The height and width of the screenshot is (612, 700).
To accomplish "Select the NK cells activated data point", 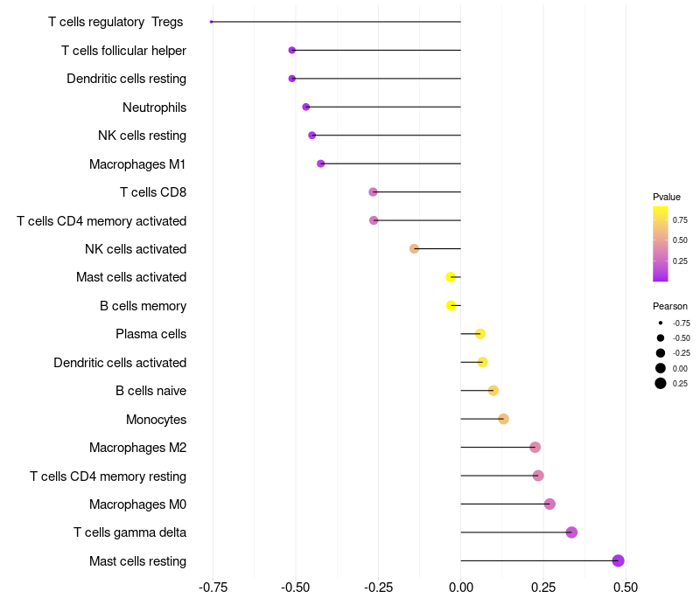I will pos(415,248).
